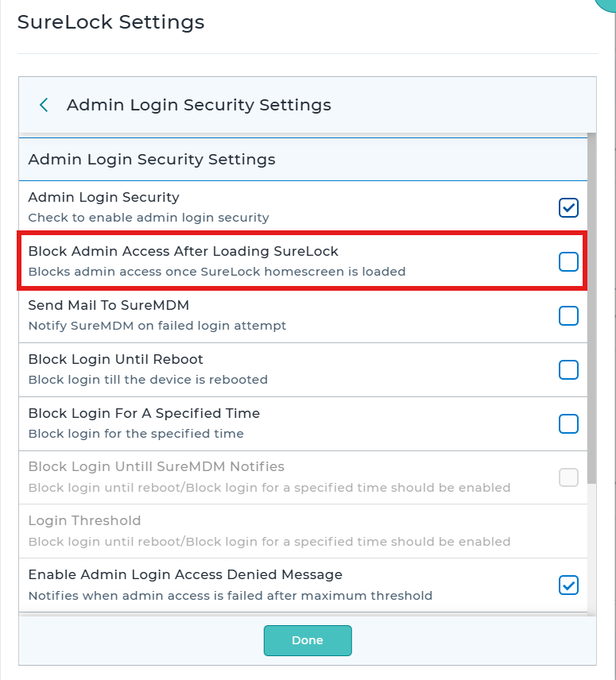Click "Block login for the specified time" description
The width and height of the screenshot is (616, 680).
[x=136, y=434]
